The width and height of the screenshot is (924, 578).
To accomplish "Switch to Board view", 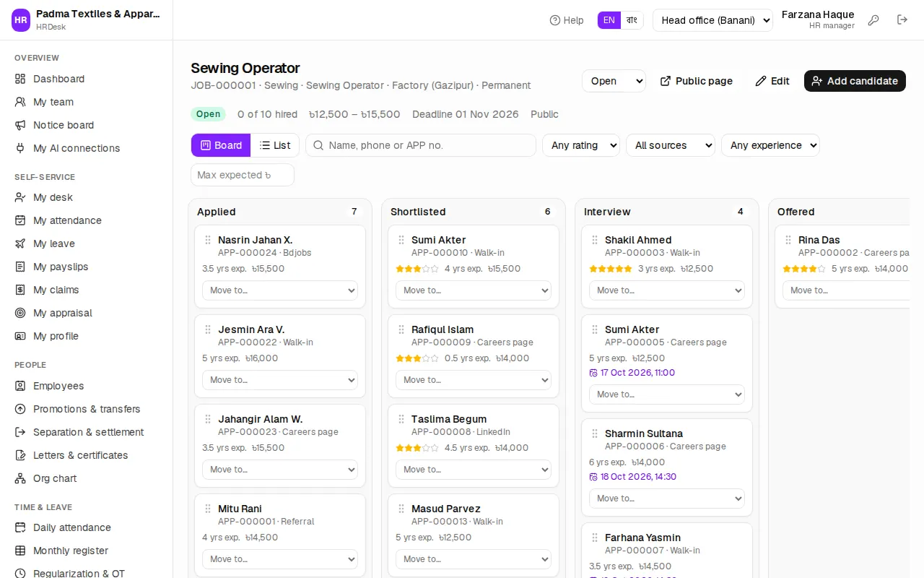I will (221, 145).
